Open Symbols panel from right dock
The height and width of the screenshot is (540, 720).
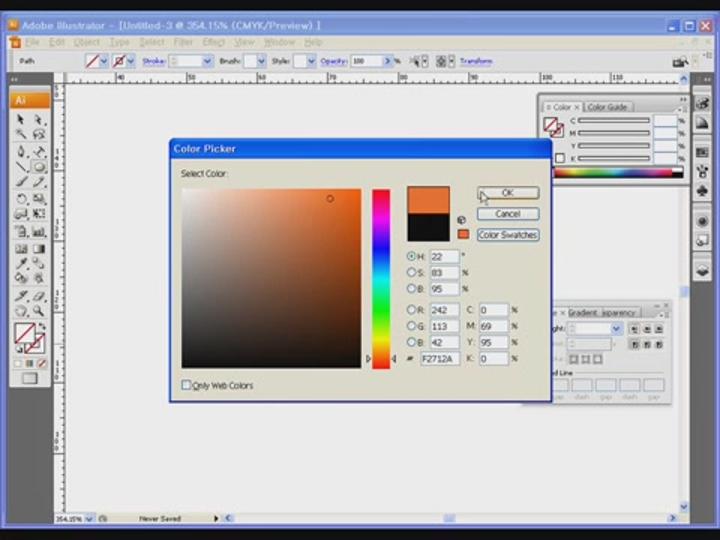(702, 190)
